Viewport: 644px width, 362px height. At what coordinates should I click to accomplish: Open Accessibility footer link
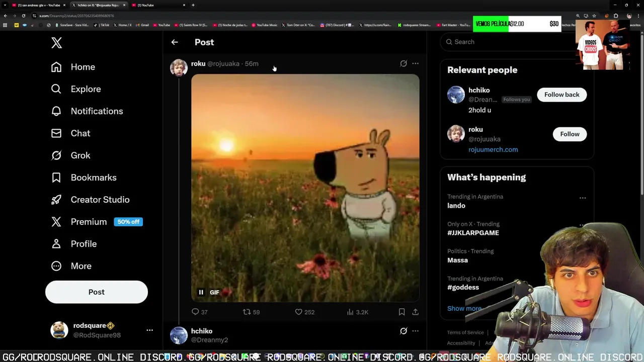(x=461, y=343)
